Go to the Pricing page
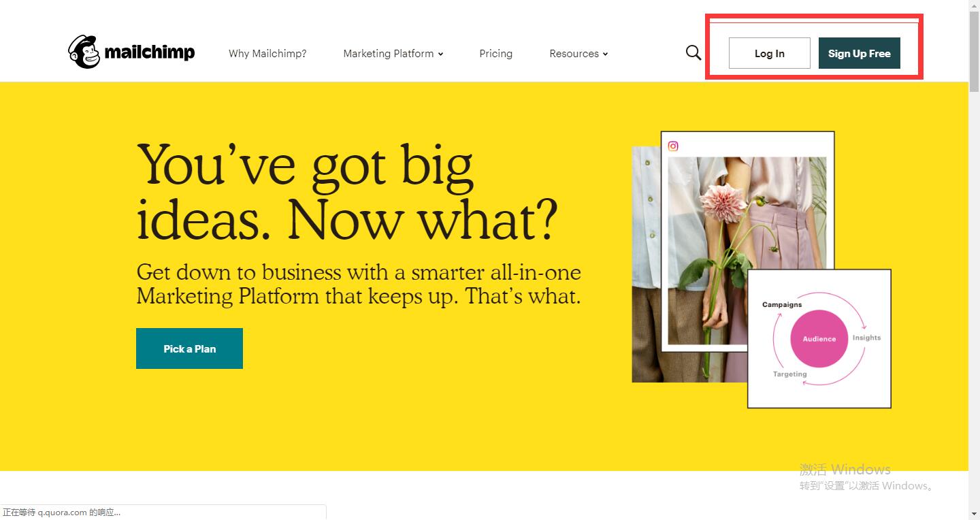 [x=495, y=53]
